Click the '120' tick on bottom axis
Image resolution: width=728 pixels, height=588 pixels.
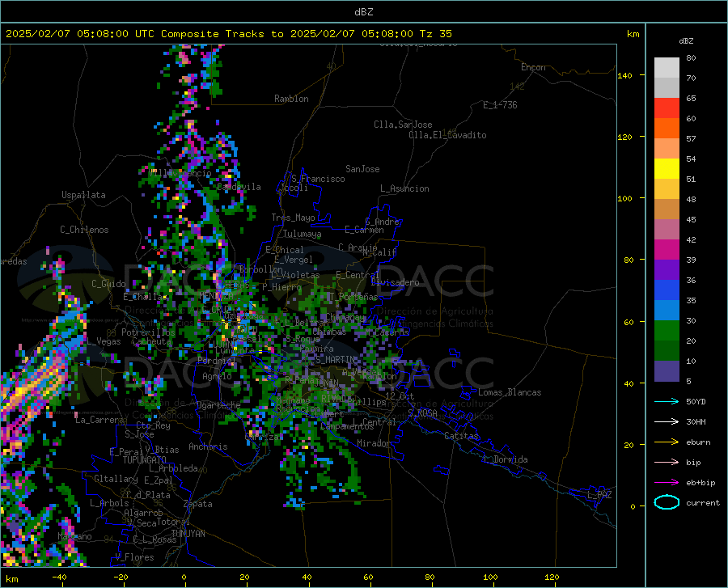click(552, 577)
